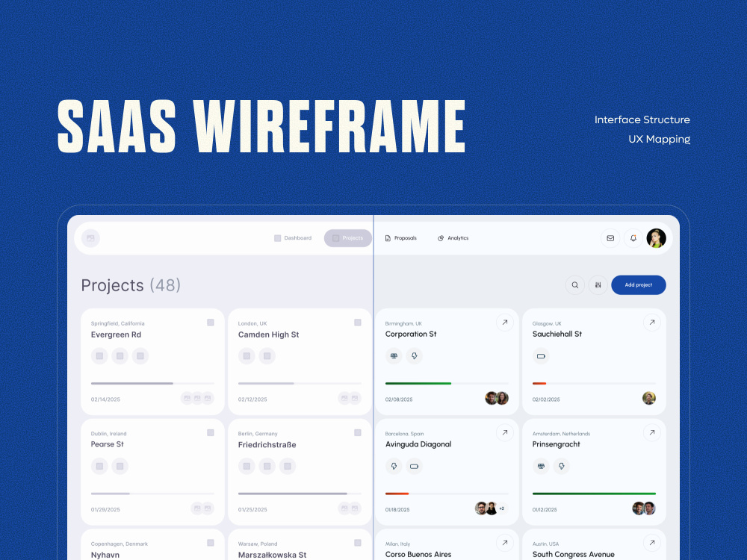Viewport: 747px width, 560px height.
Task: Click the search icon button
Action: pyautogui.click(x=575, y=284)
